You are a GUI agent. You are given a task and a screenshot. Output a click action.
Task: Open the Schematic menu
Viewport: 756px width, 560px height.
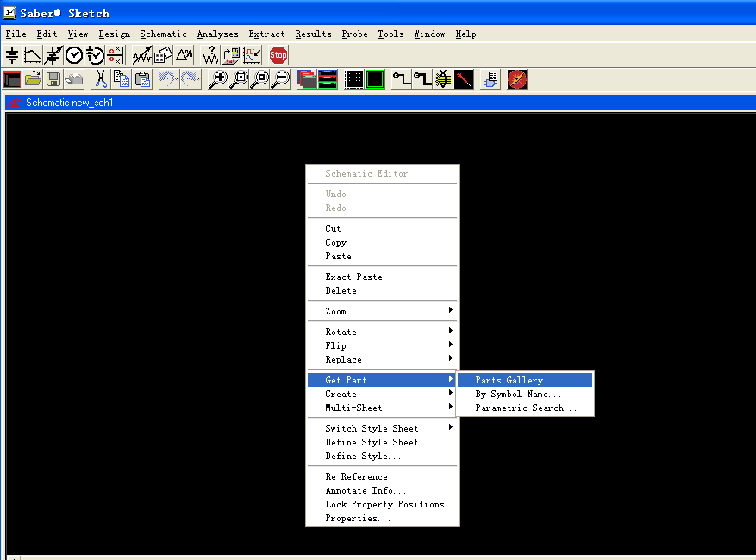163,34
